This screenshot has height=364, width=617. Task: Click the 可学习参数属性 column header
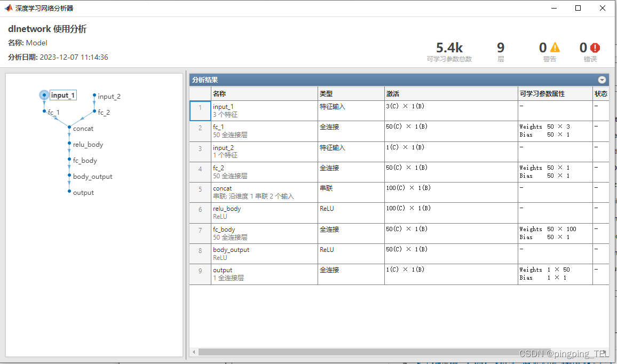(x=542, y=93)
